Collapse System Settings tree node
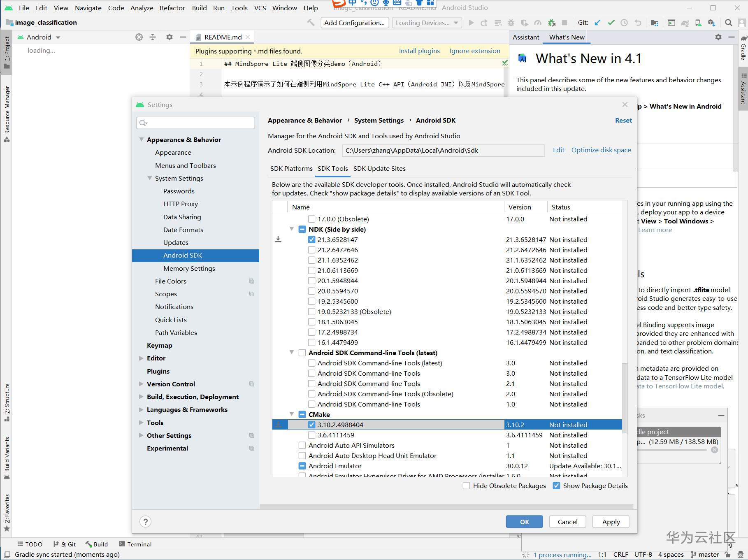748x560 pixels. [x=150, y=178]
